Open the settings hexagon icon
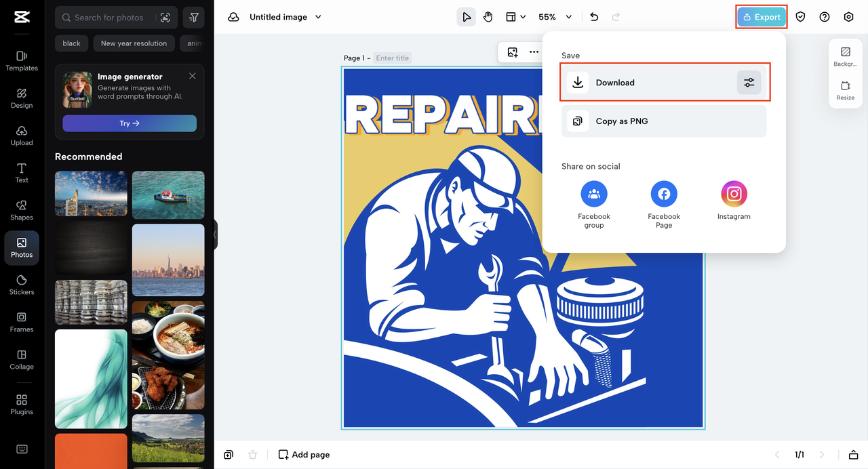This screenshot has width=868, height=469. point(848,17)
